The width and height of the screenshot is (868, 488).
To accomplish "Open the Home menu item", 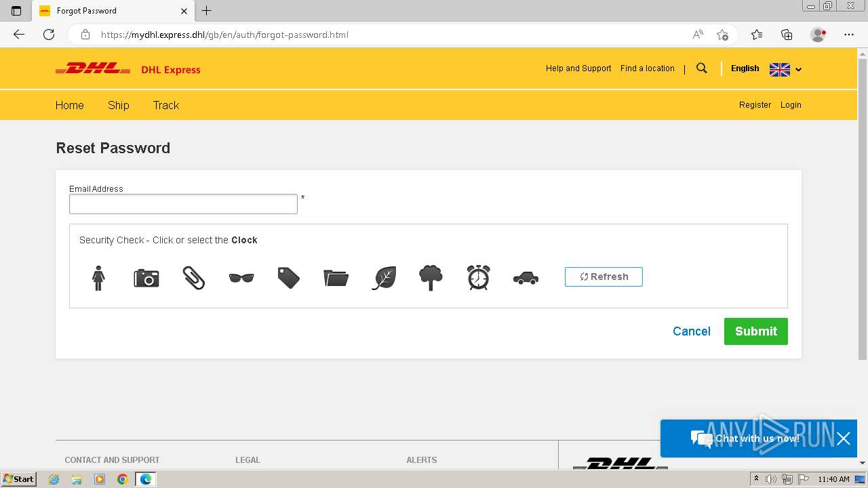I will [x=70, y=105].
